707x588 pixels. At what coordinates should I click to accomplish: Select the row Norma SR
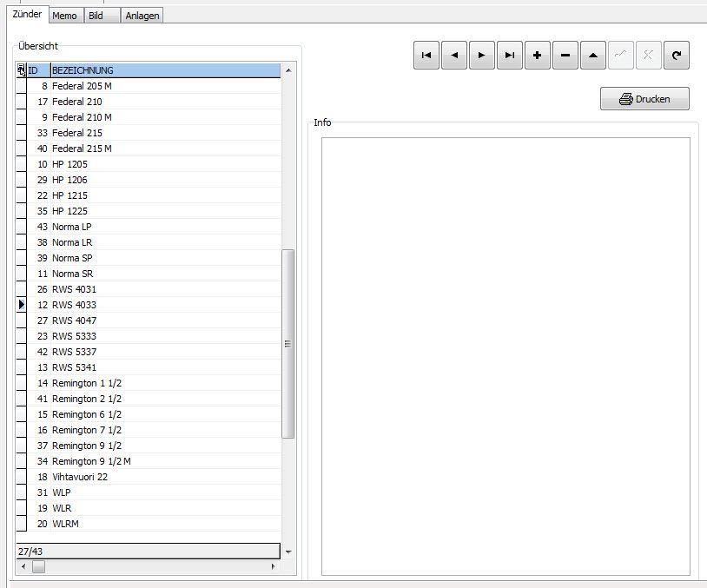coord(149,274)
